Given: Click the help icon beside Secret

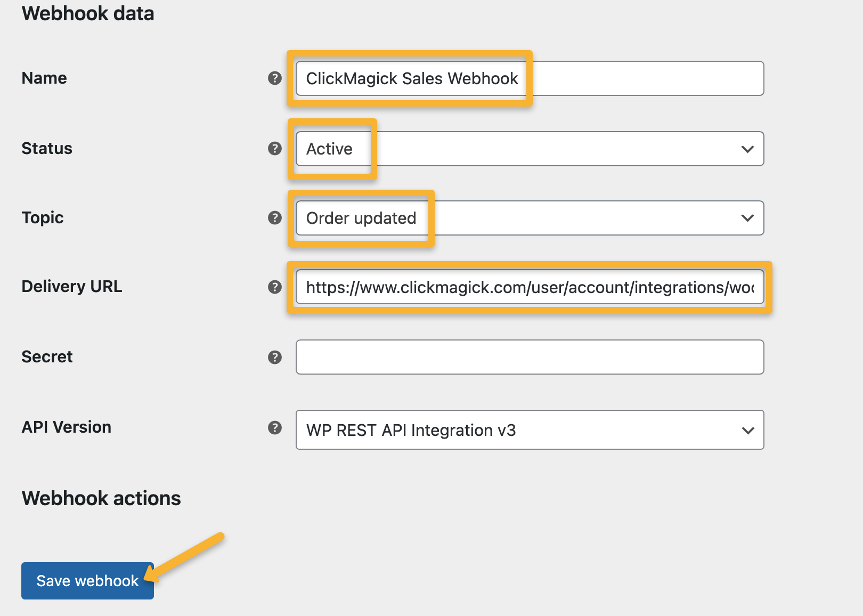Looking at the screenshot, I should (x=274, y=357).
